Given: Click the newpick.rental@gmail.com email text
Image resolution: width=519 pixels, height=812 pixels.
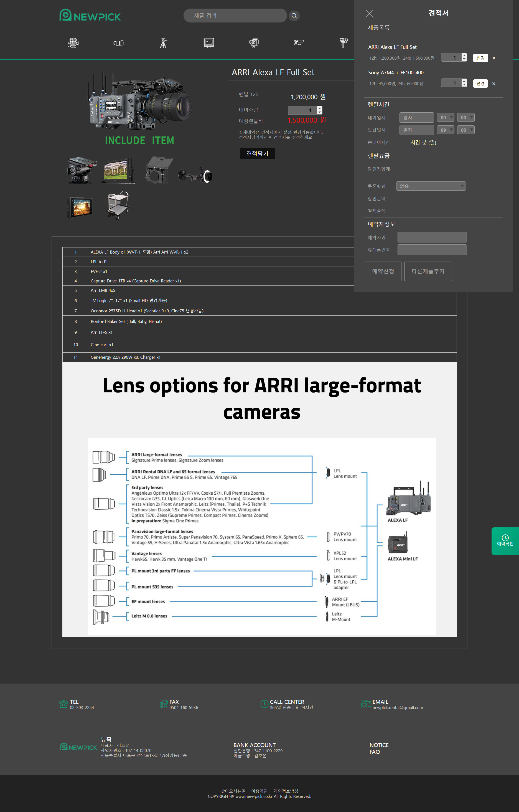Looking at the screenshot, I should [397, 707].
